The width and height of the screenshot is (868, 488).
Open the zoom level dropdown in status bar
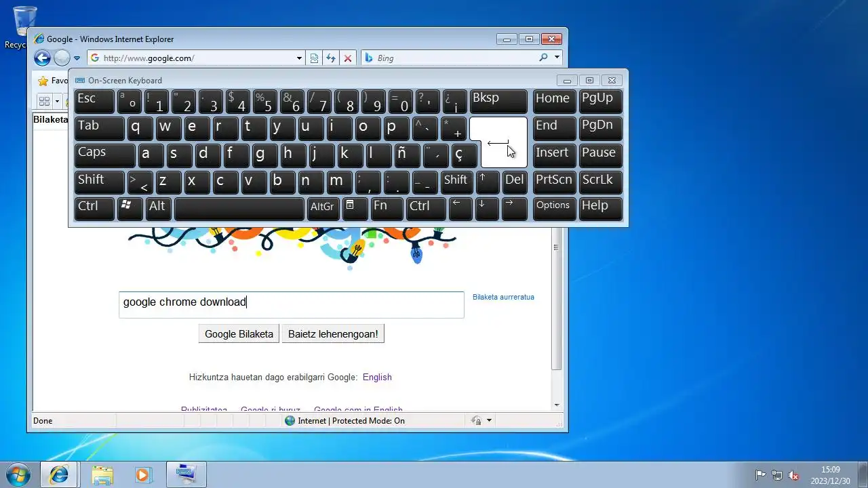click(489, 421)
